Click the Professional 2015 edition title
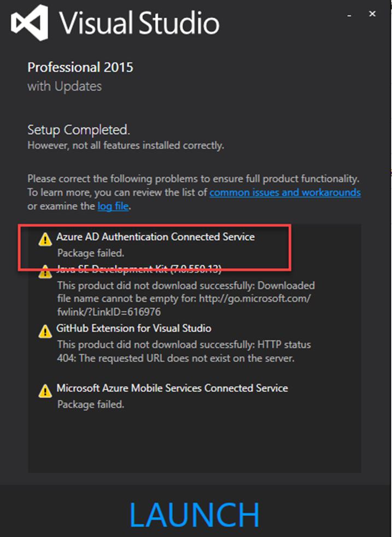392x537 pixels. (x=80, y=68)
